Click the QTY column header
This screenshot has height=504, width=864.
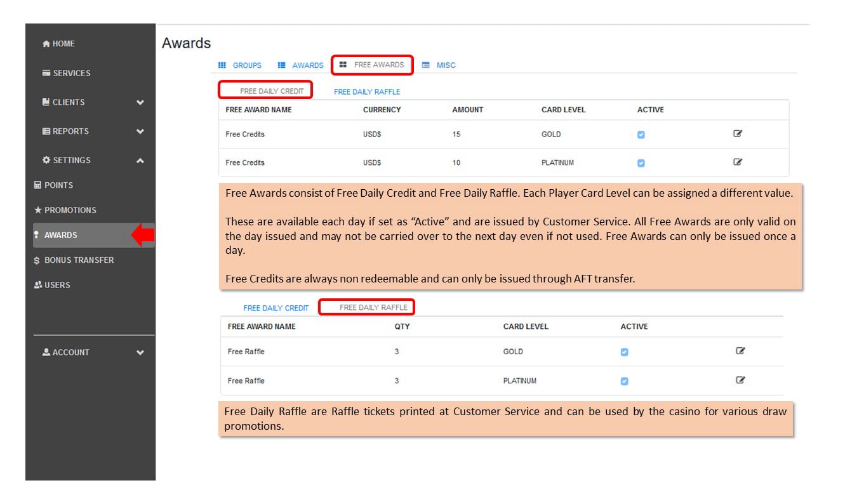coord(402,327)
